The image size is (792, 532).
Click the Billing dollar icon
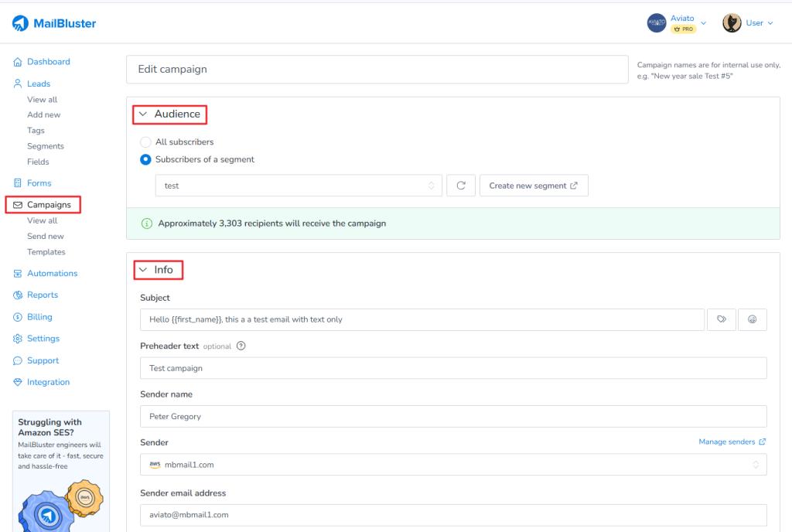(x=18, y=317)
